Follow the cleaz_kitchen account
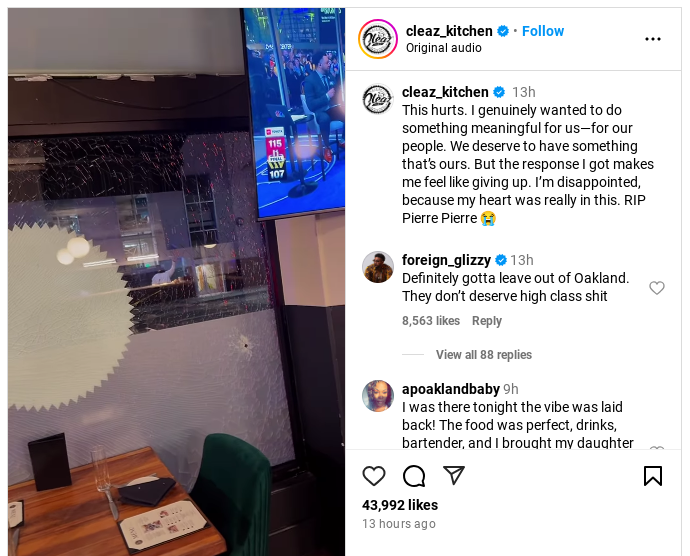Image resolution: width=690 pixels, height=556 pixels. (x=543, y=31)
